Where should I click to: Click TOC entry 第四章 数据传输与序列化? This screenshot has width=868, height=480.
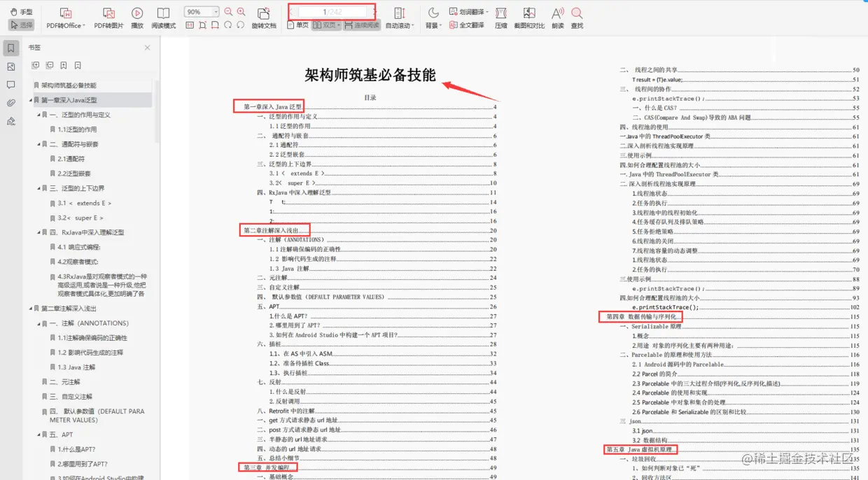point(641,317)
